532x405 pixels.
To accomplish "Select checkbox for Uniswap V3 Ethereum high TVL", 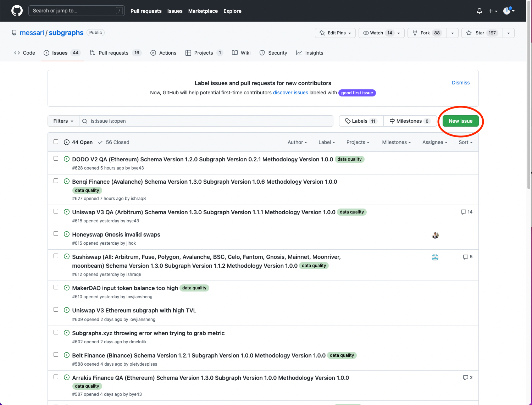I will point(56,310).
